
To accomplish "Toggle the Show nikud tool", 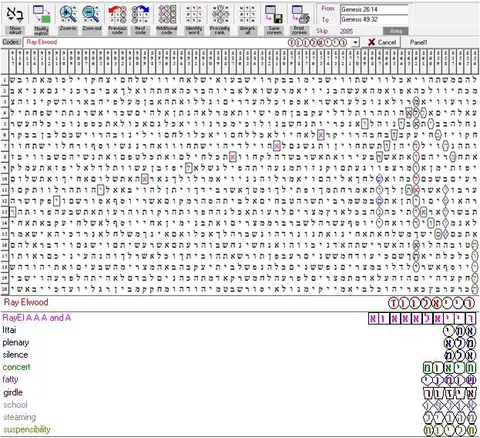I will (x=15, y=19).
